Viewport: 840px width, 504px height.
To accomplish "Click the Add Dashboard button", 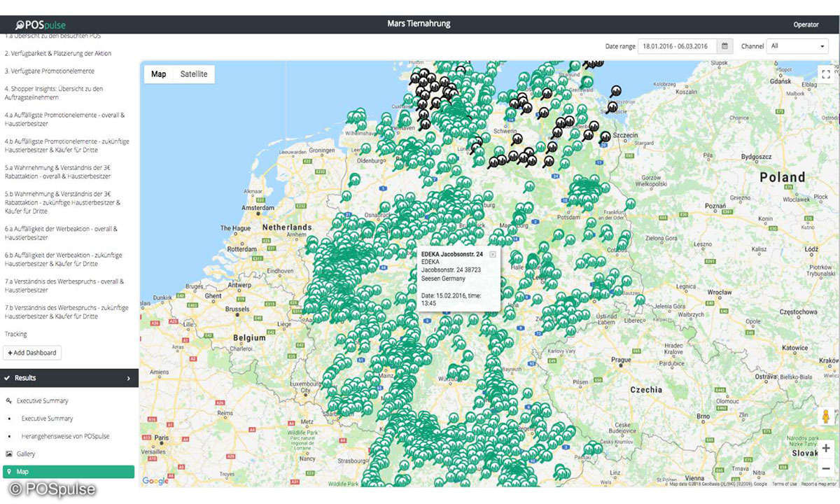I will click(x=32, y=353).
